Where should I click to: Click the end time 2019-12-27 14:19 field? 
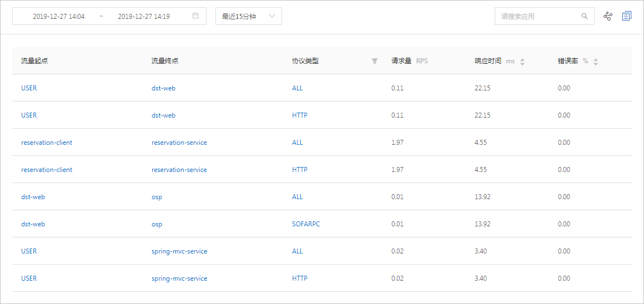pyautogui.click(x=144, y=17)
